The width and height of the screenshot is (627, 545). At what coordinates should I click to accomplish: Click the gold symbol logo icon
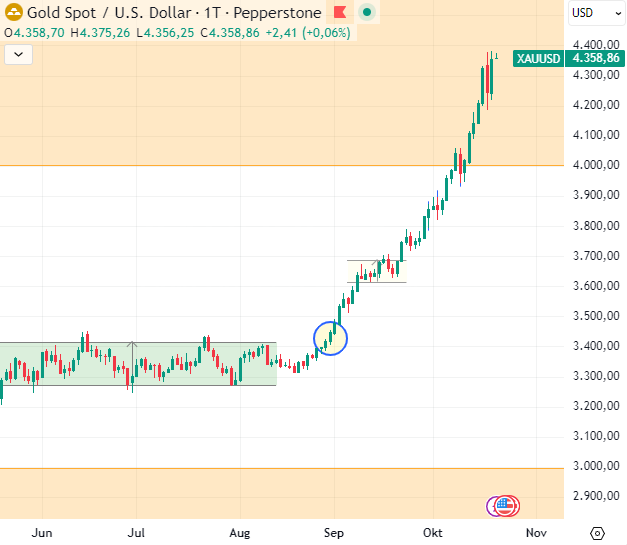(x=15, y=13)
